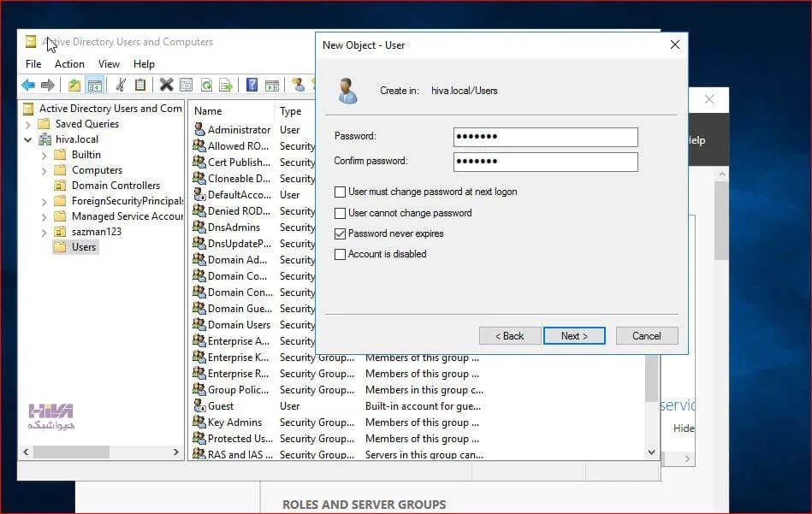Image resolution: width=812 pixels, height=514 pixels.
Task: Expand the ForeignSecurityPrincipals tree node
Action: coord(44,202)
